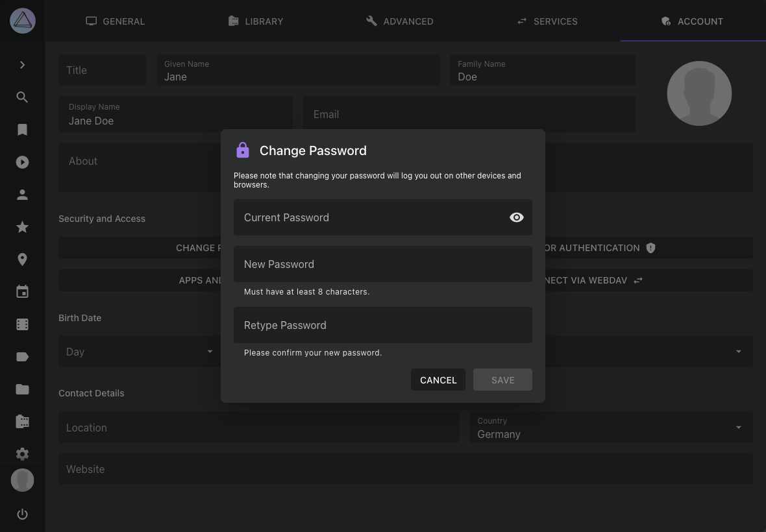Open favorites via the star icon
The width and height of the screenshot is (766, 532).
(22, 227)
